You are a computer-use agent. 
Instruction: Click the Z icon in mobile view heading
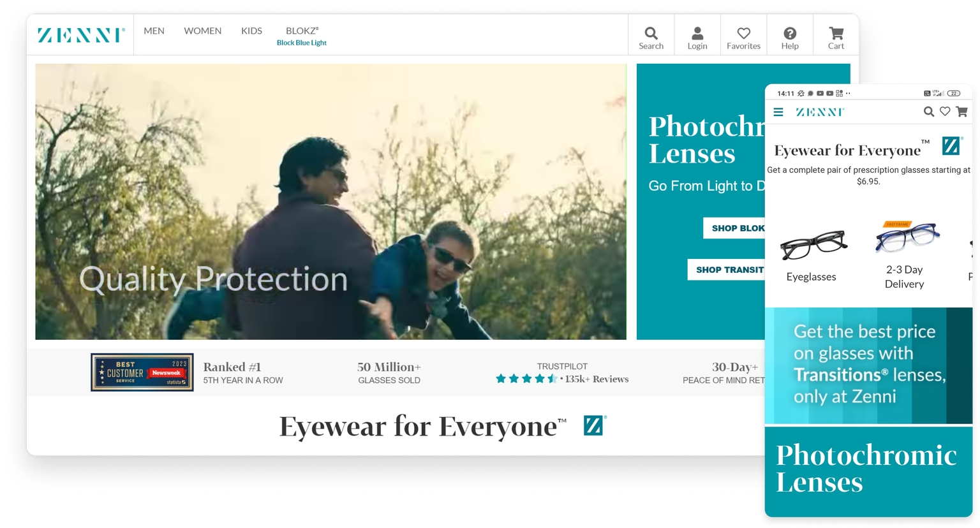coord(952,146)
